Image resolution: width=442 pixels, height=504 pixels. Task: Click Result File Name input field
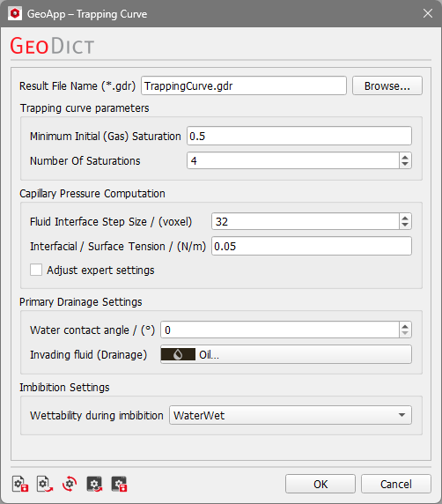pyautogui.click(x=244, y=85)
